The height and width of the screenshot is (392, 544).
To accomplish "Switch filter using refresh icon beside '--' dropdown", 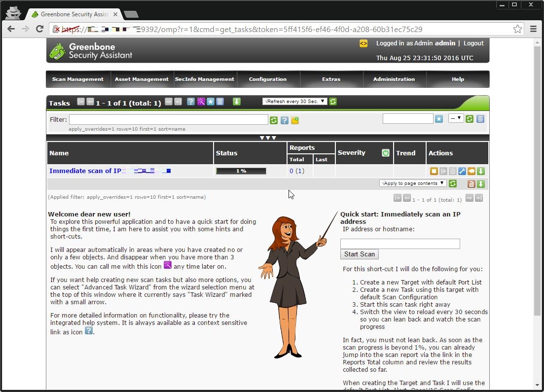I will (470, 119).
